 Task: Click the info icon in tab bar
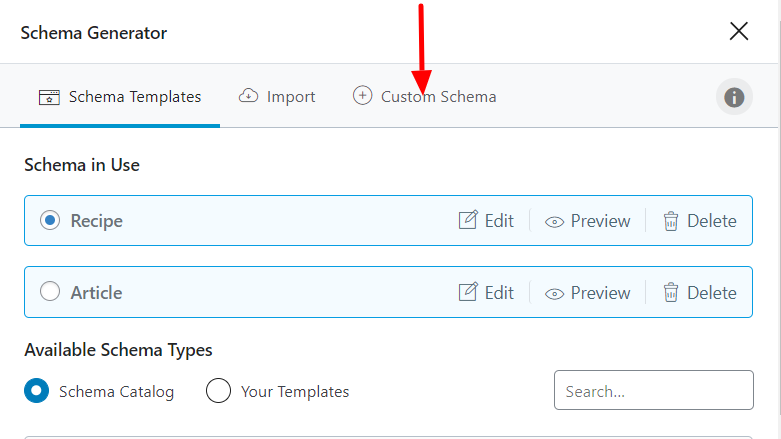coord(734,97)
